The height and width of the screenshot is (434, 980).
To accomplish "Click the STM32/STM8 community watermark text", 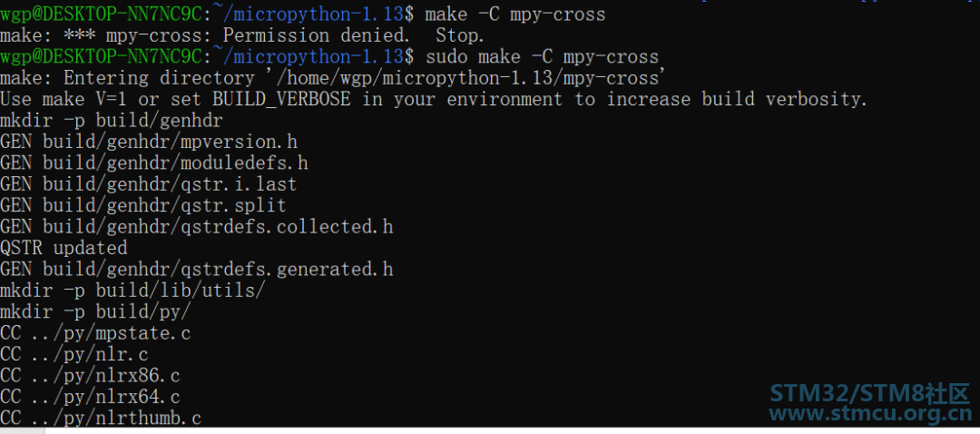I will (x=869, y=393).
